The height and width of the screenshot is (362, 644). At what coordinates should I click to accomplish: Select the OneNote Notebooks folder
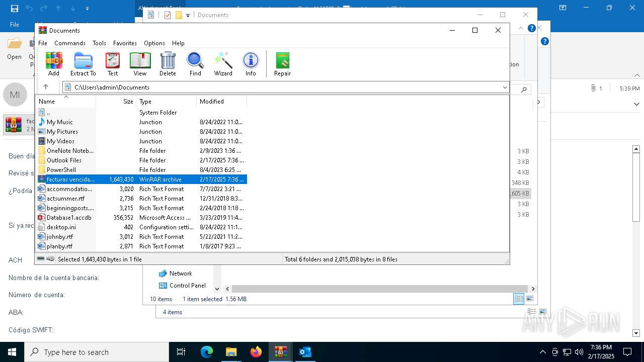pyautogui.click(x=141, y=151)
